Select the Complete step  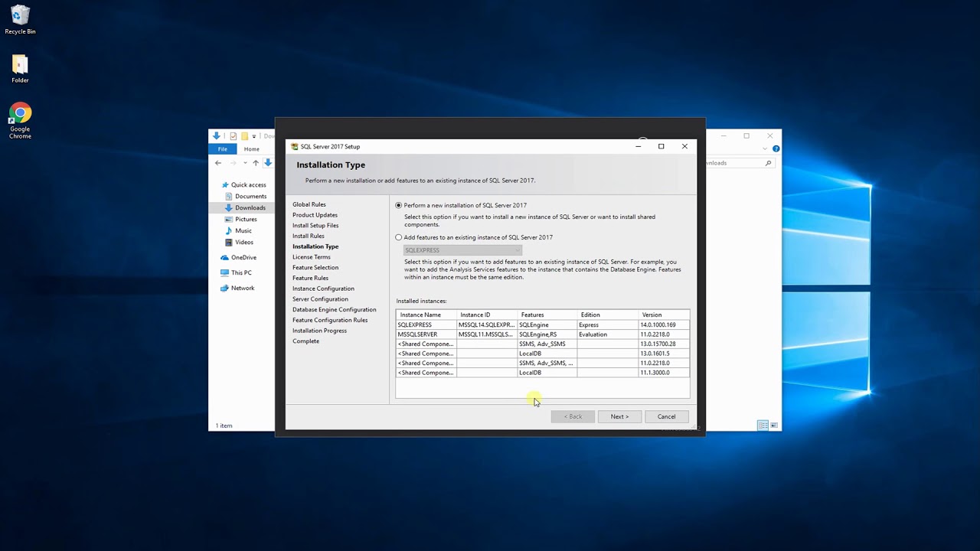click(x=305, y=341)
